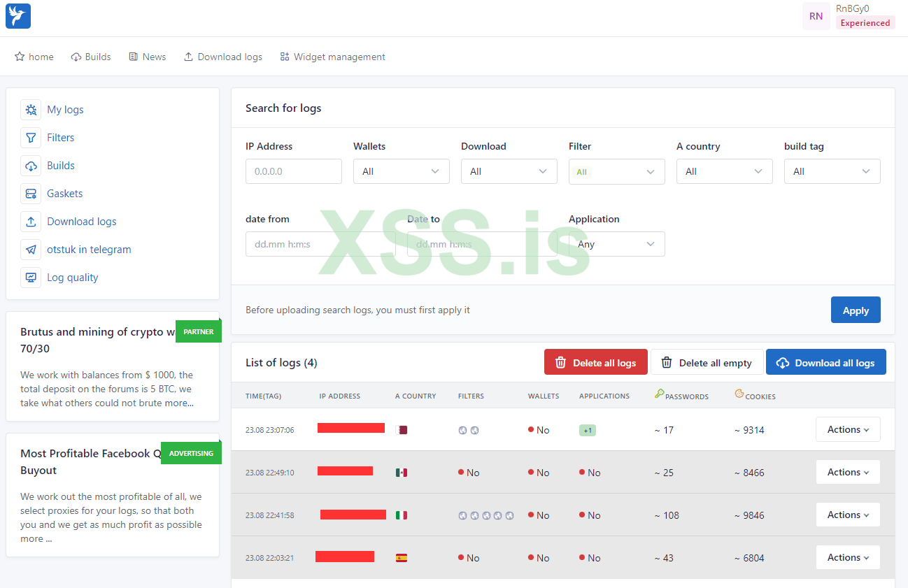Open the News page

(148, 57)
